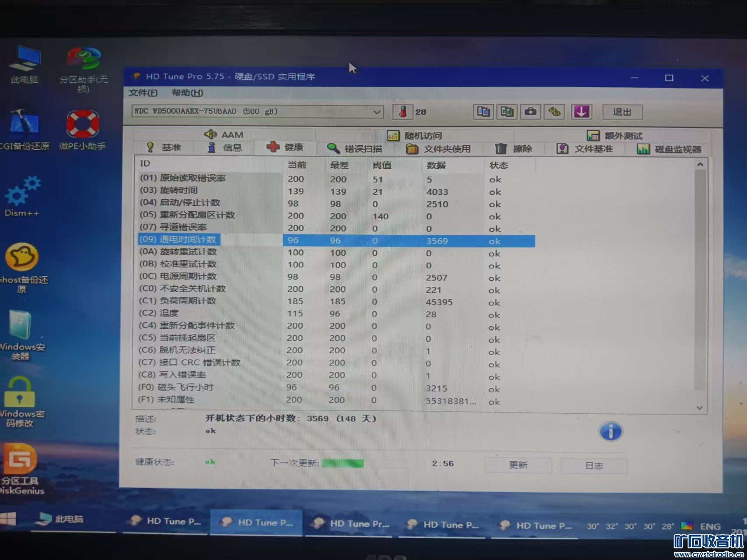Click the magenta down-arrow toolbar icon
Image resolution: width=747 pixels, height=560 pixels.
pos(581,112)
